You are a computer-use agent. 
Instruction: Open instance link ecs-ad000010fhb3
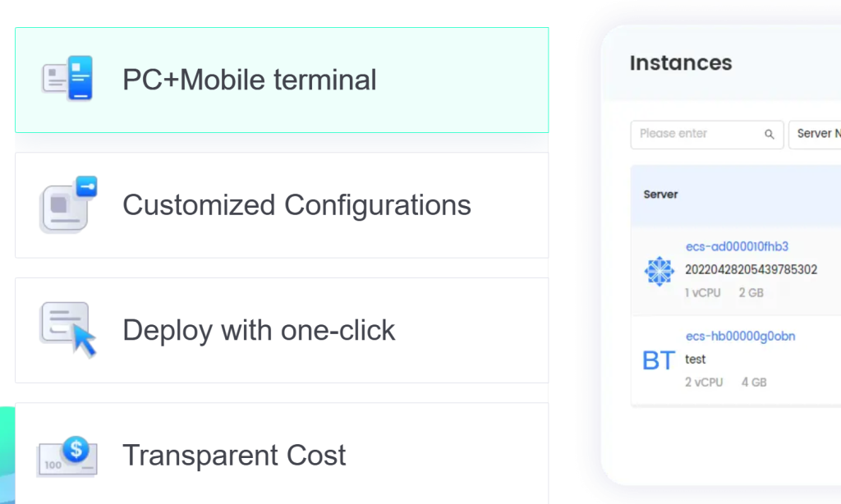[737, 246]
